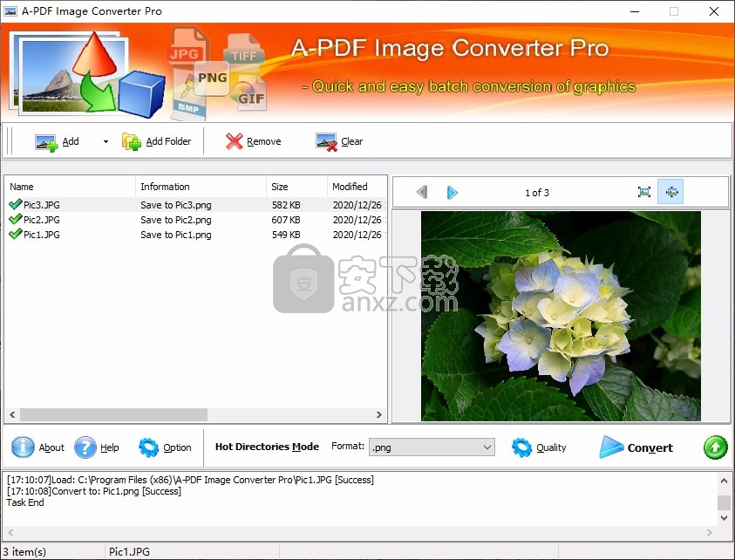This screenshot has width=735, height=560.
Task: Click the '607 KB' size cell
Action: (286, 220)
